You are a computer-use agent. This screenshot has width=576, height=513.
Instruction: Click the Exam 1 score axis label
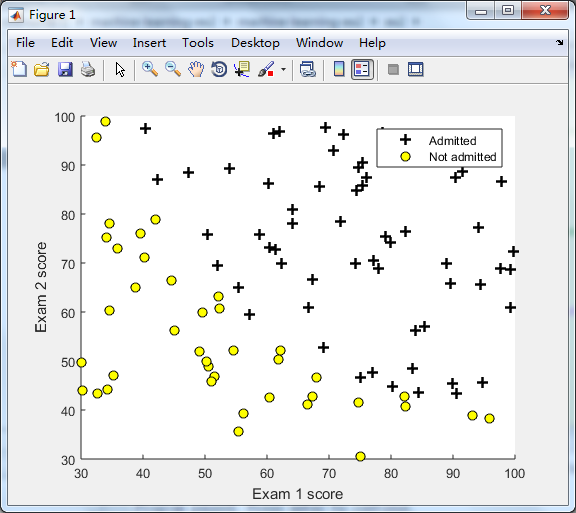tap(298, 494)
